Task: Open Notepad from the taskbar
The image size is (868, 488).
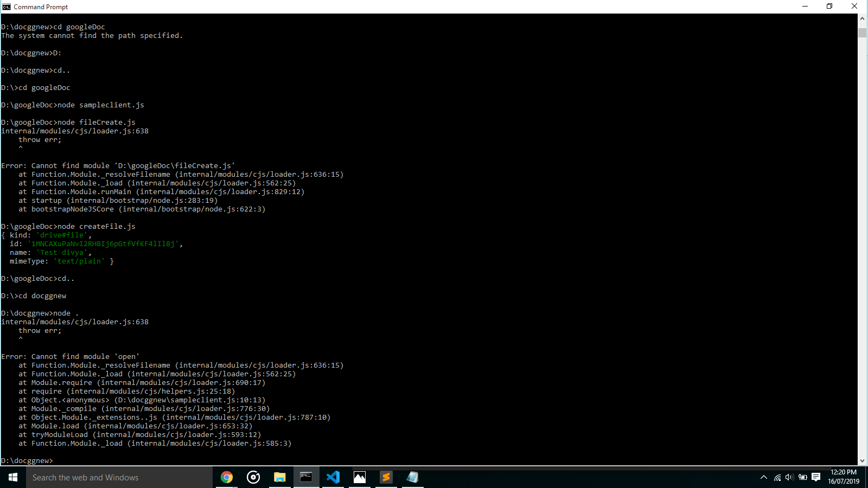Action: point(412,477)
